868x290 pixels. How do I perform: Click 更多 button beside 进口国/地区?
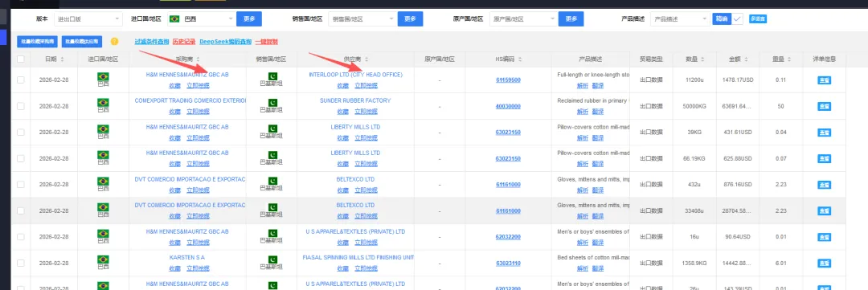click(x=249, y=18)
